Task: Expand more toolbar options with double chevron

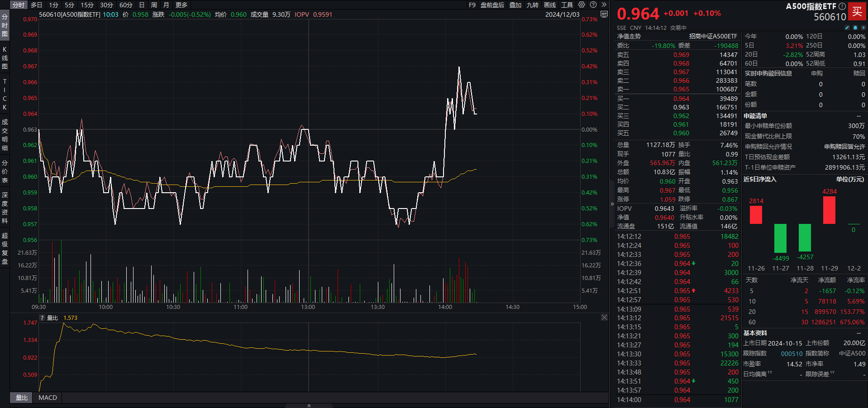Action: click(x=604, y=5)
